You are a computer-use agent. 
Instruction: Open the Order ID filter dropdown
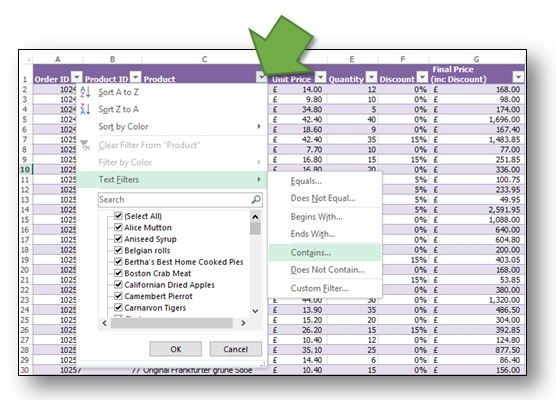point(77,77)
